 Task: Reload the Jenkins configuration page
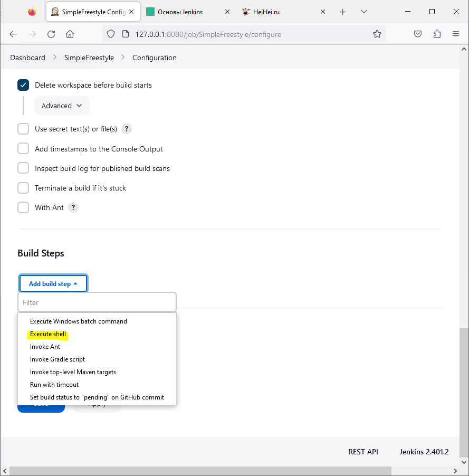point(51,34)
